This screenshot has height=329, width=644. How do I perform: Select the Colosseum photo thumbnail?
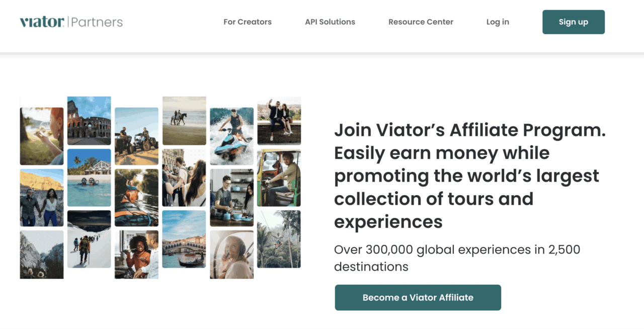point(89,121)
